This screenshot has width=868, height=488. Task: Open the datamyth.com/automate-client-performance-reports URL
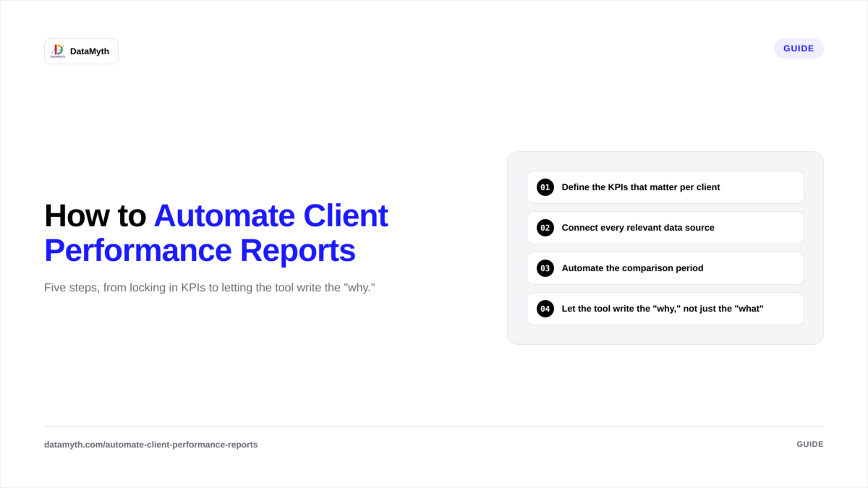click(x=150, y=445)
